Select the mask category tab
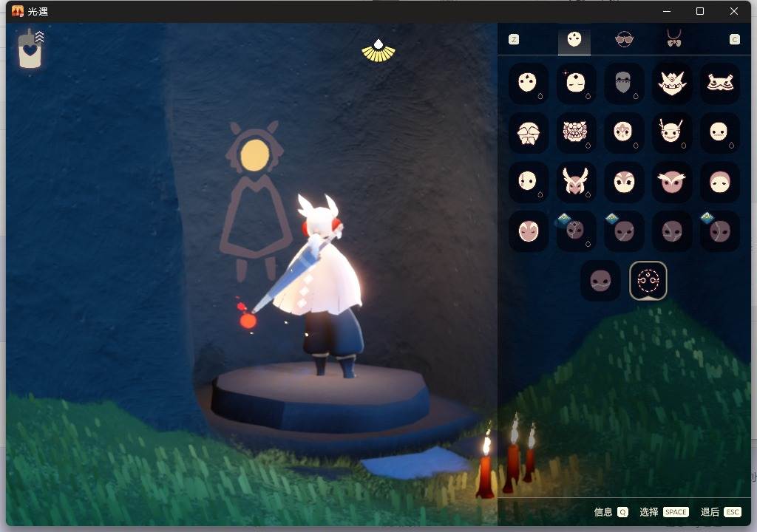The width and height of the screenshot is (757, 532). click(574, 40)
